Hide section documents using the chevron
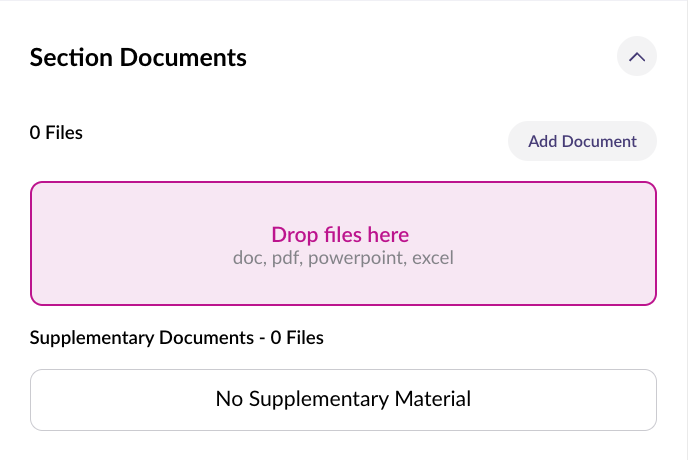The width and height of the screenshot is (688, 460). click(x=637, y=57)
